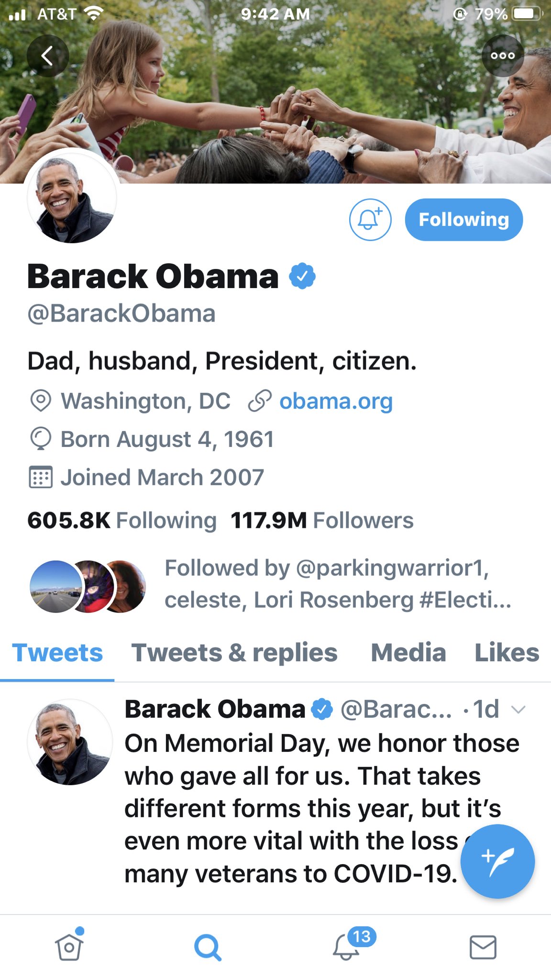
Task: Open the Search magnifier icon
Action: point(208,947)
